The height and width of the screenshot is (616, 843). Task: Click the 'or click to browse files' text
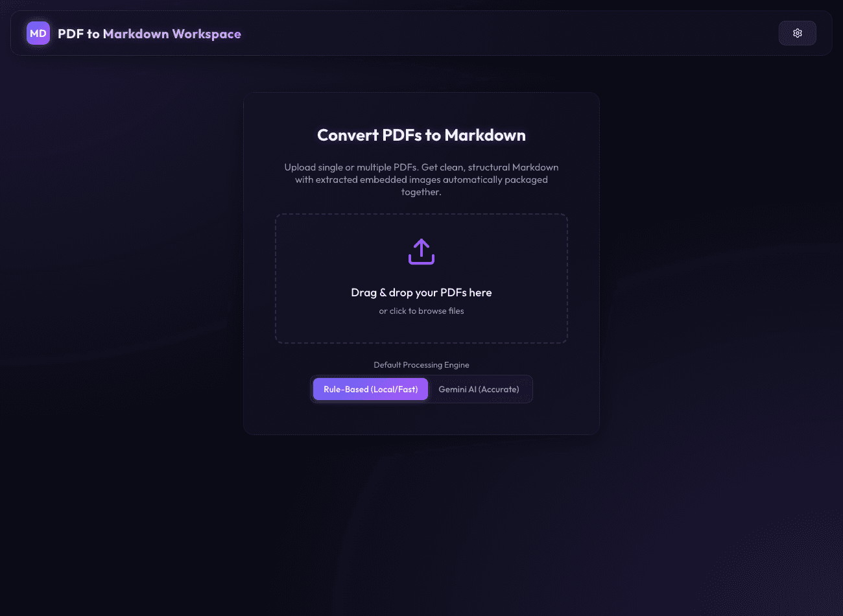421,311
